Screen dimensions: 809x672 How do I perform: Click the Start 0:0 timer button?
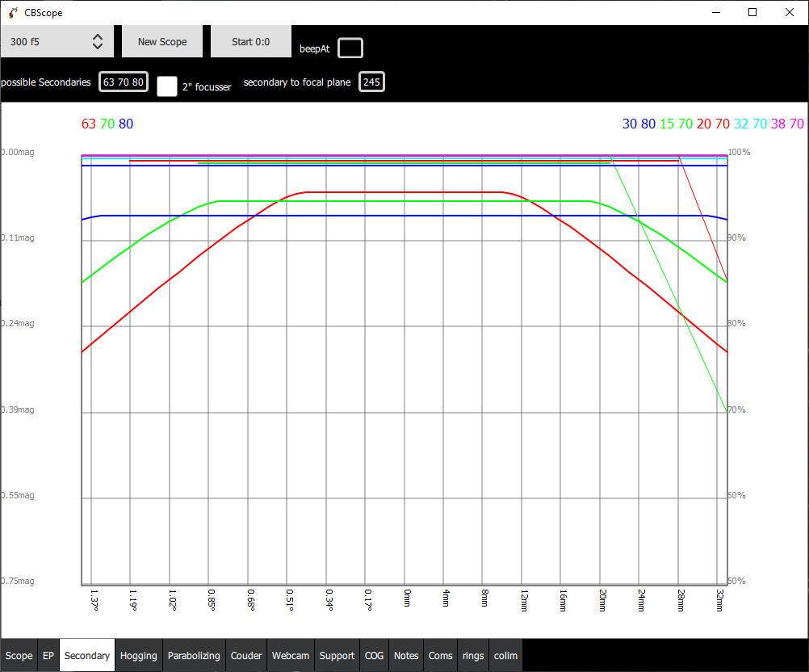(x=251, y=41)
